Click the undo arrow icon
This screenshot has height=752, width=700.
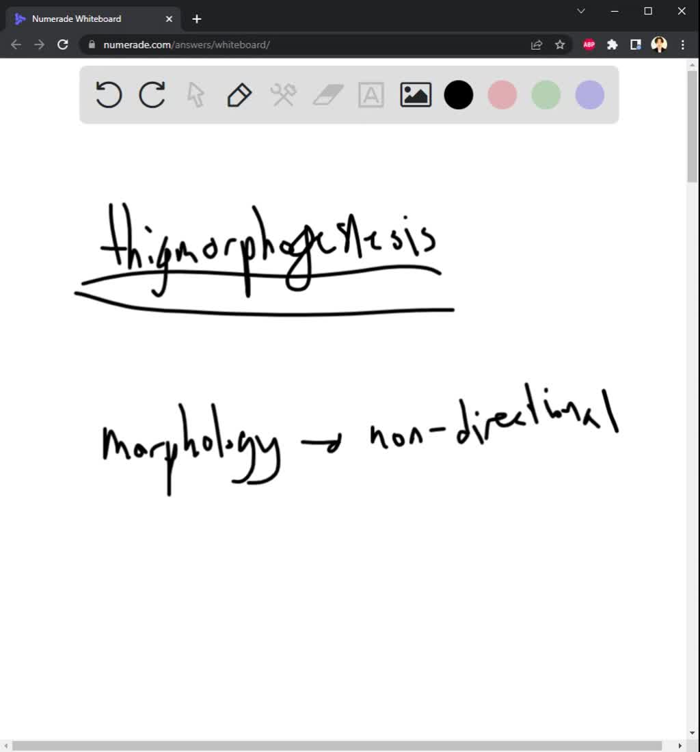(x=108, y=95)
